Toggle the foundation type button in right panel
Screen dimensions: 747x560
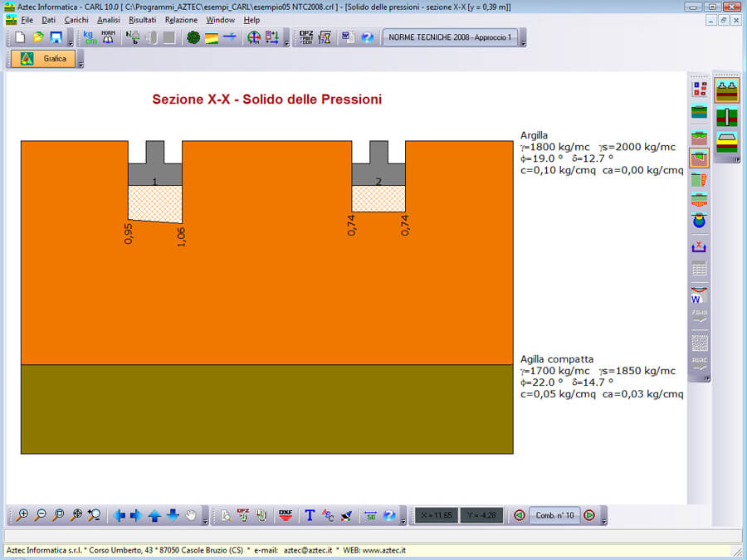point(727,90)
